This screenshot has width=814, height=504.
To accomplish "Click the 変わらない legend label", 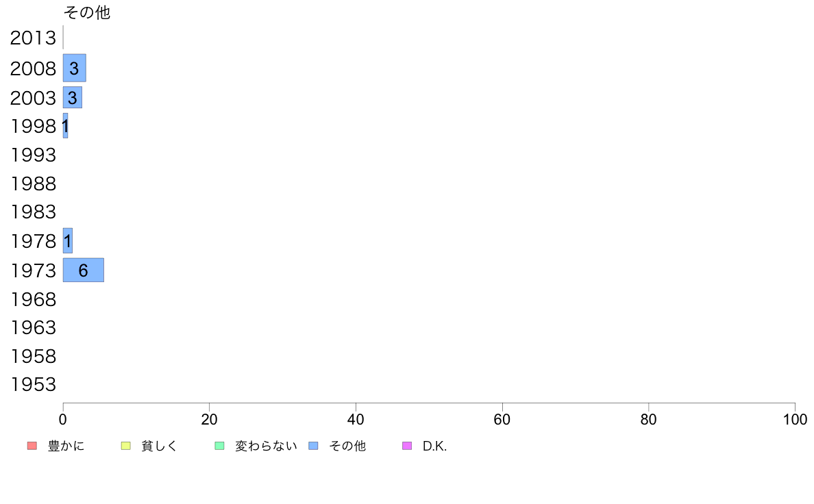I will click(266, 446).
